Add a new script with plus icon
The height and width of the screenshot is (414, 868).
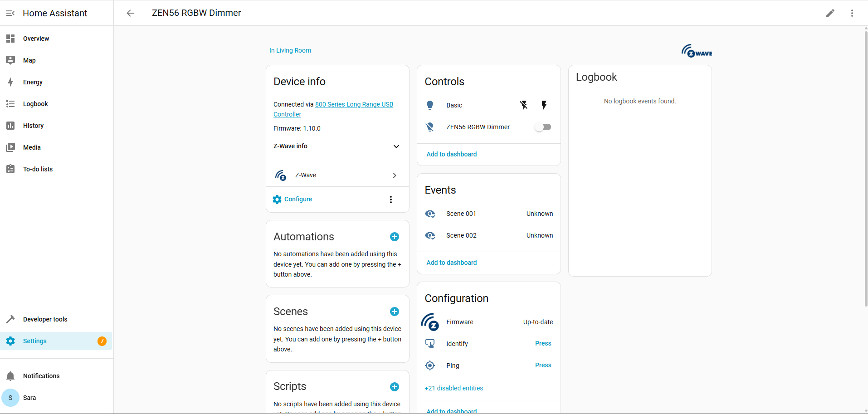[394, 387]
